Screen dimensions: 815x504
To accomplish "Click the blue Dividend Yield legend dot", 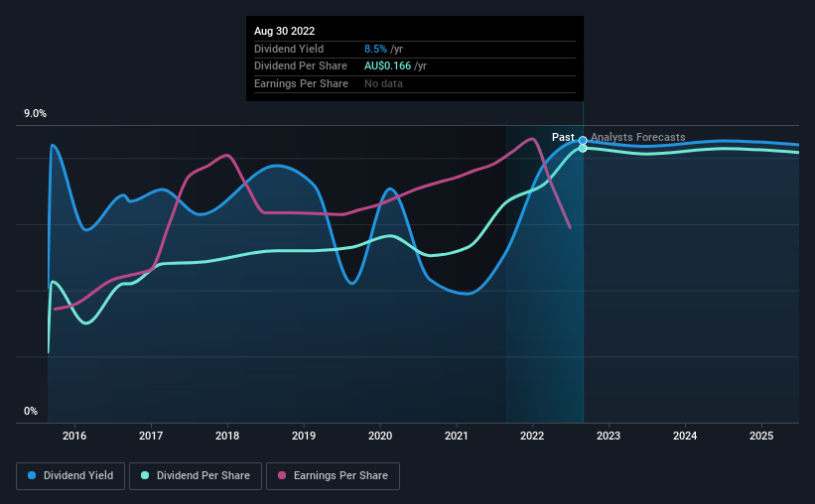I will [32, 475].
